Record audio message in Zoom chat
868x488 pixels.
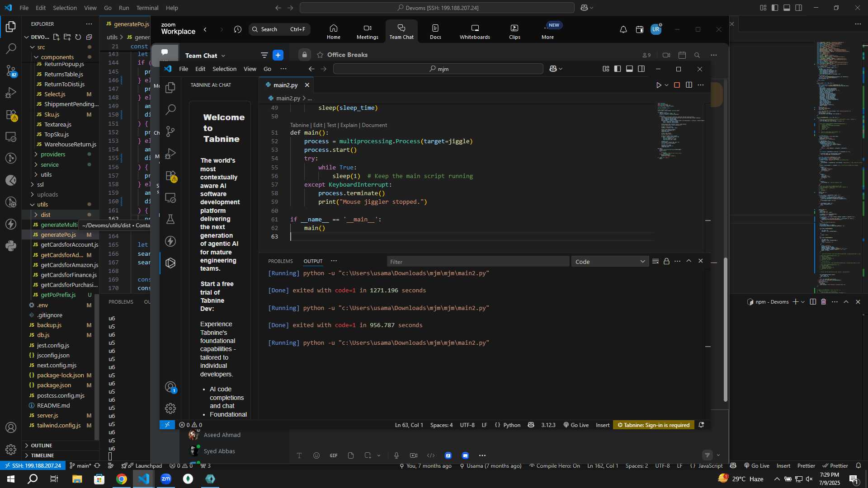pos(396,455)
